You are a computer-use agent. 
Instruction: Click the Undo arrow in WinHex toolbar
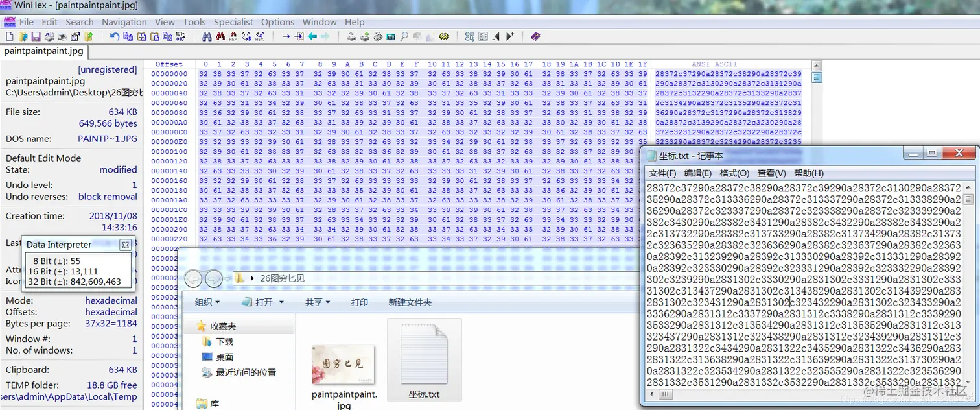(x=114, y=36)
